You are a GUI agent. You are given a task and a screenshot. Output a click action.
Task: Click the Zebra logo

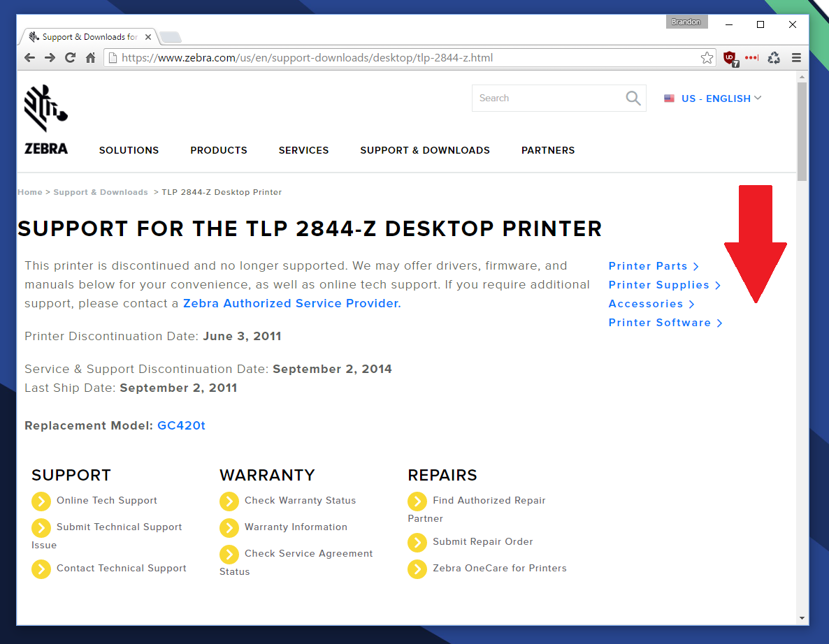(46, 119)
